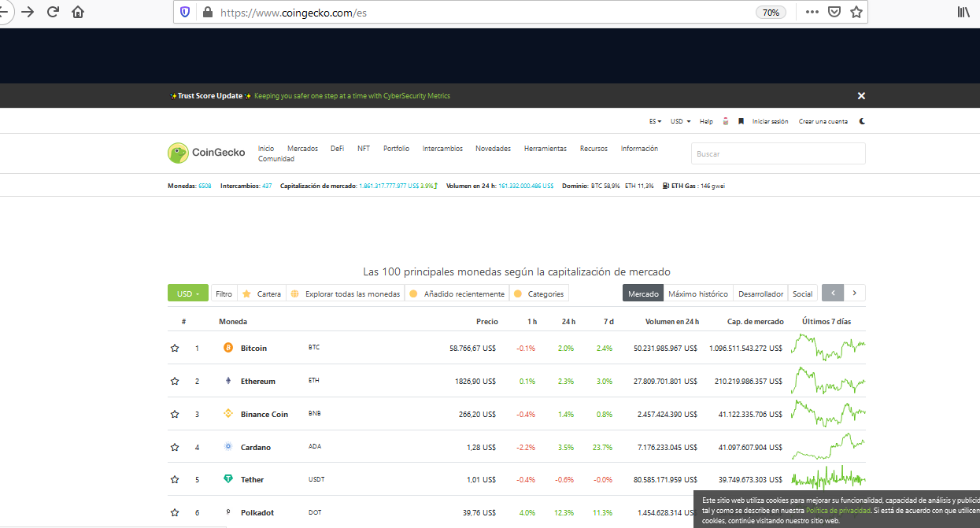Switch to Máximo histórico tab
Screen dimensions: 980x528
pyautogui.click(x=698, y=294)
